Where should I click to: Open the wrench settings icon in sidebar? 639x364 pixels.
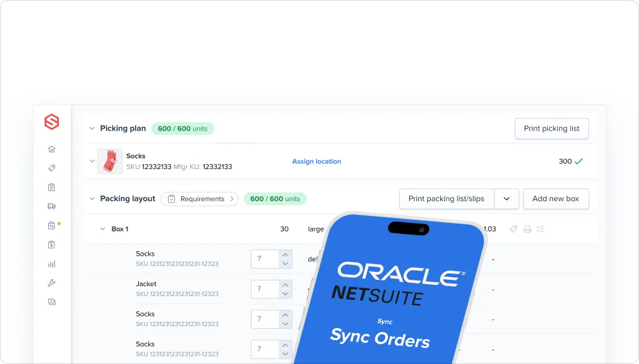(x=51, y=282)
